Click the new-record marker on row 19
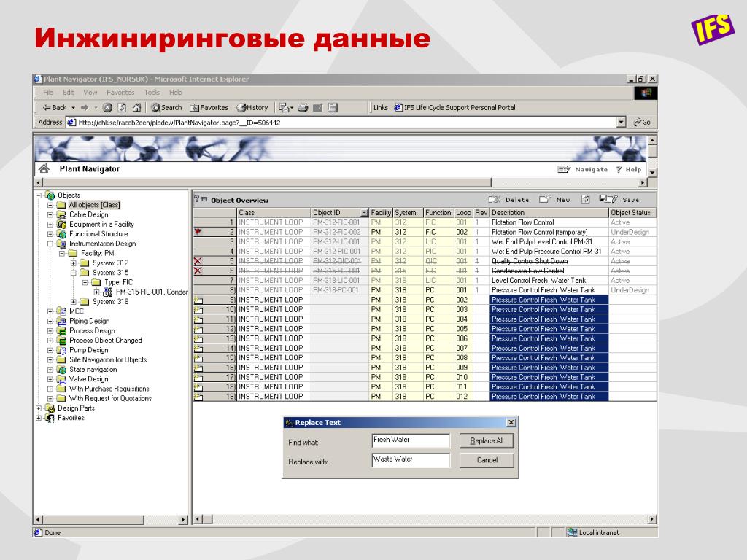The image size is (747, 560). click(198, 397)
